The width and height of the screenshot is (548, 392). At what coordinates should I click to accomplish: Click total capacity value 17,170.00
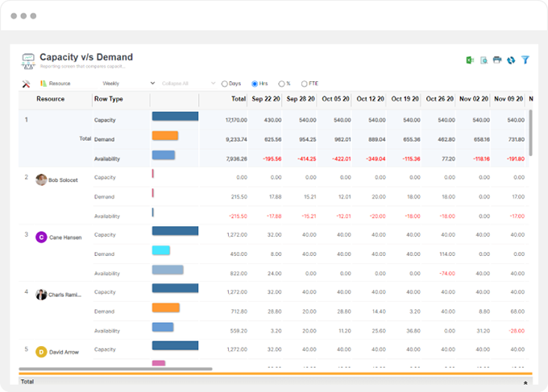click(236, 120)
